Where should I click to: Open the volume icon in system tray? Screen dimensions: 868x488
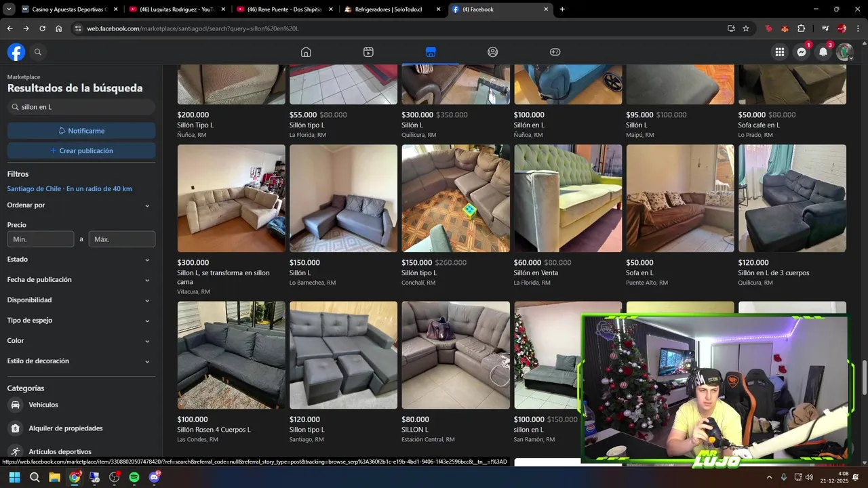tap(809, 477)
